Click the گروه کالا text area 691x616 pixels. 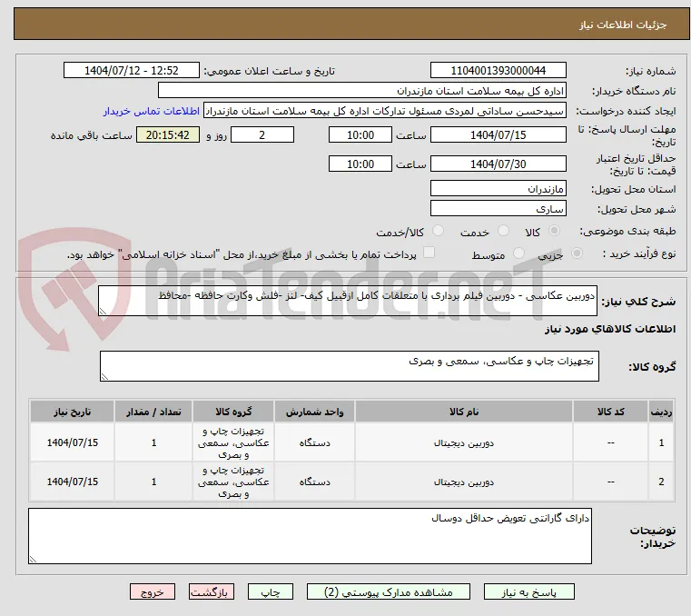349,366
